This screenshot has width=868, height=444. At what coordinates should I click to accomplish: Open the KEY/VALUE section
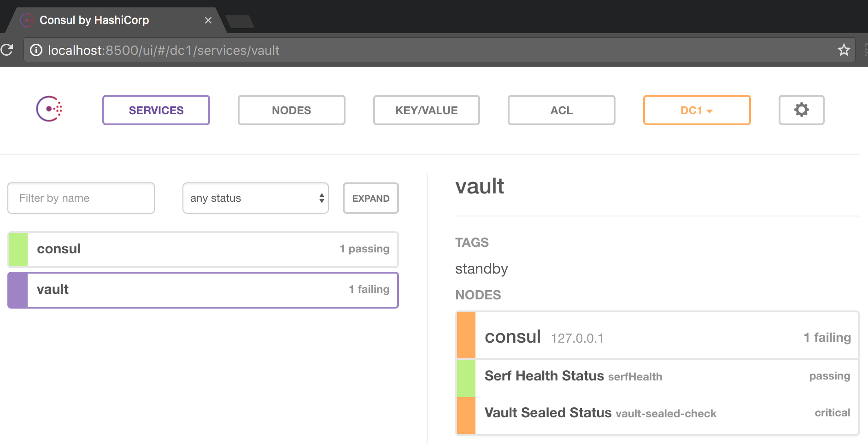pos(427,110)
